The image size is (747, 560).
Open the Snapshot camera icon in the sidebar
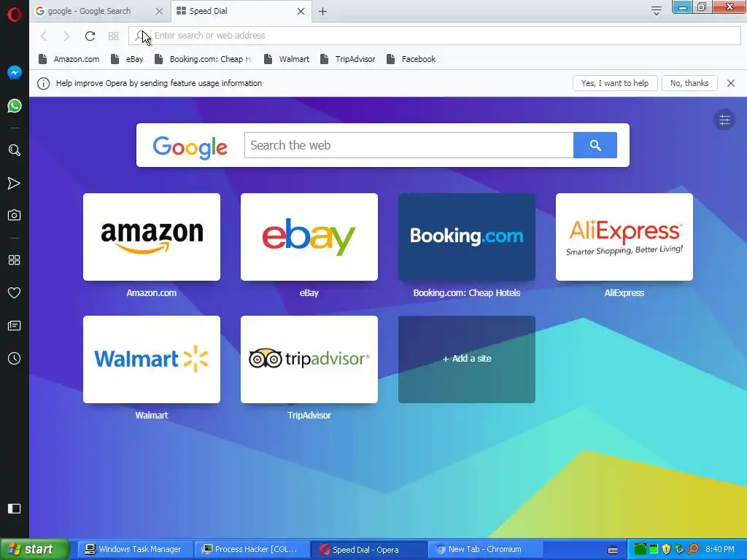[15, 215]
